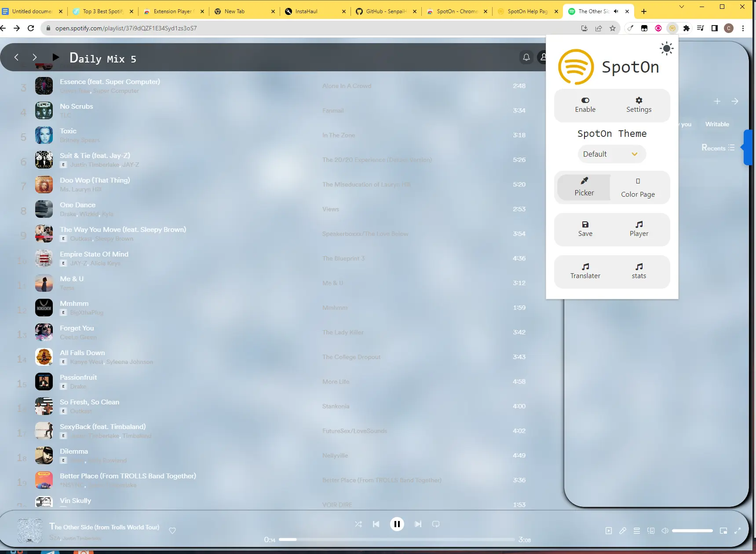The height and width of the screenshot is (554, 756).
Task: Open the miniplayer icon
Action: pyautogui.click(x=723, y=531)
